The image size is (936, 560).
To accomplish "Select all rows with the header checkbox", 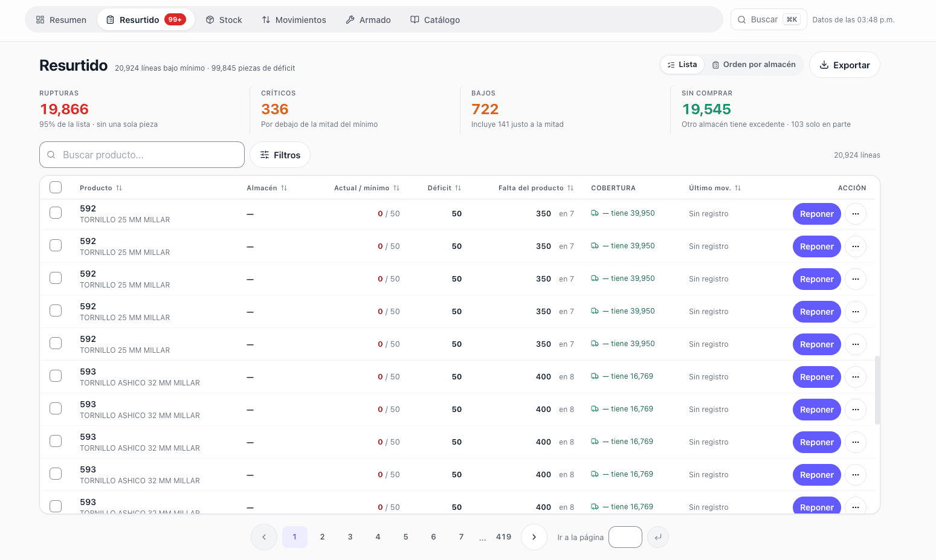I will 56,187.
